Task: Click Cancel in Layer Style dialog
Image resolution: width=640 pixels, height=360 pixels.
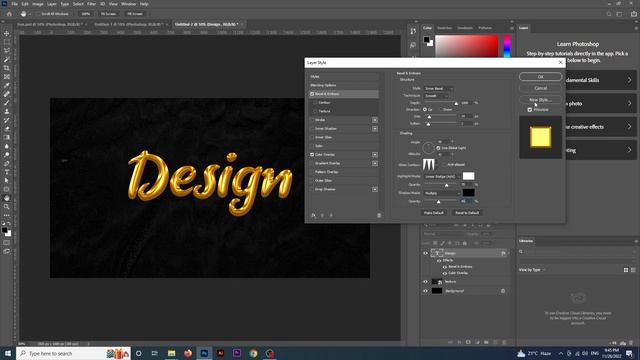Action: click(x=540, y=88)
